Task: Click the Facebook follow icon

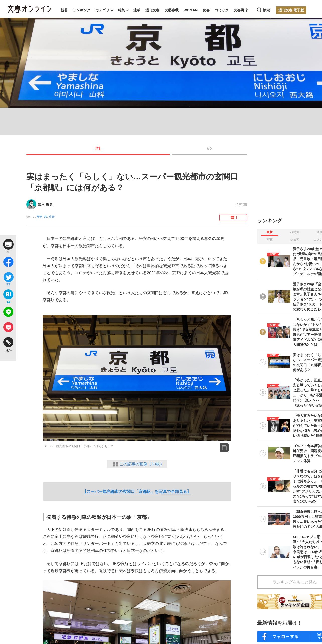Action: click(265, 636)
